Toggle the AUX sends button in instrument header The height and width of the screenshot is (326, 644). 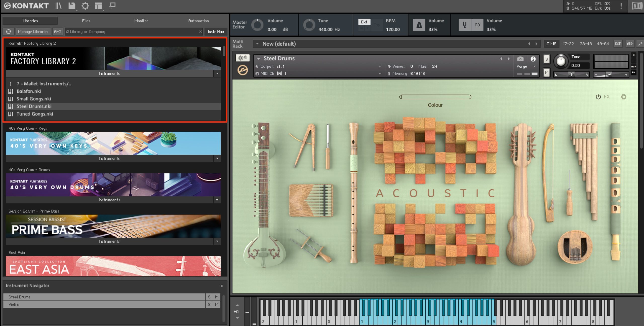(634, 66)
